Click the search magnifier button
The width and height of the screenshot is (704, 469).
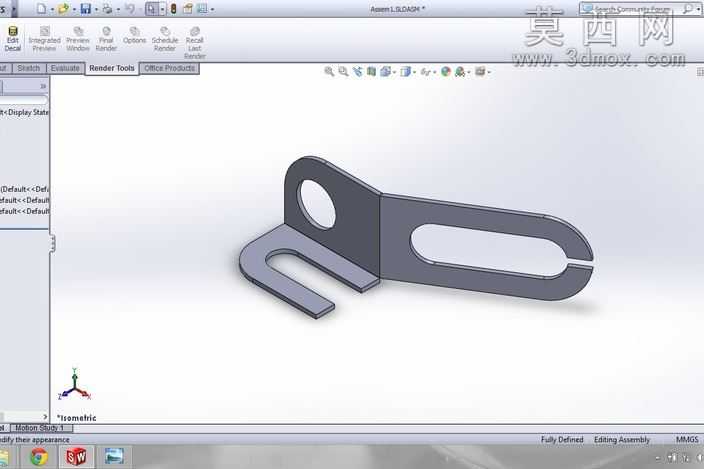(x=688, y=9)
